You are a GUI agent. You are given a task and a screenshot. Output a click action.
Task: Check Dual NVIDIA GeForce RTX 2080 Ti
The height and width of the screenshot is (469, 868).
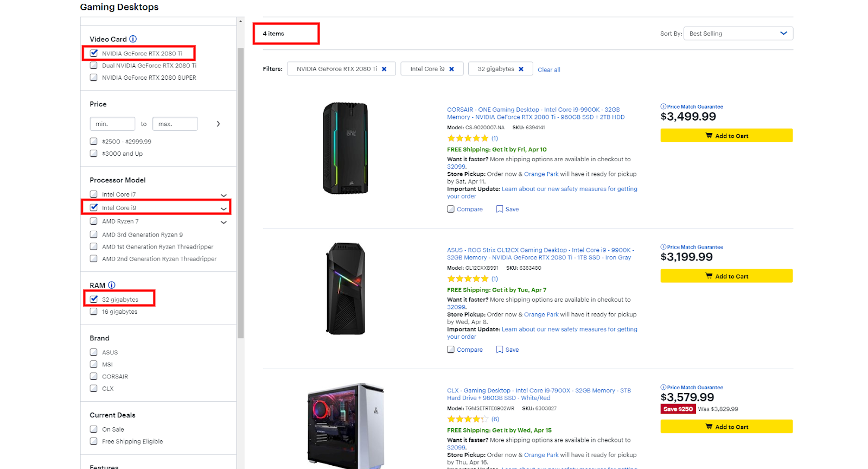[94, 66]
